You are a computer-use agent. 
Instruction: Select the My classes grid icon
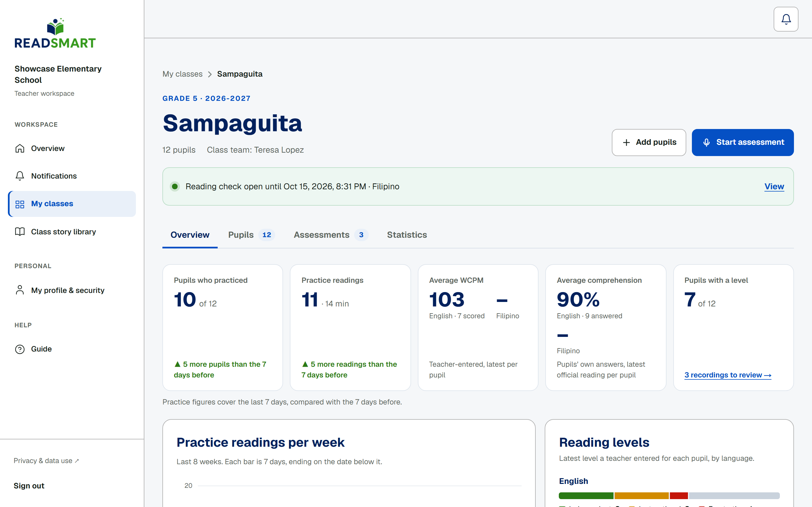pyautogui.click(x=20, y=204)
